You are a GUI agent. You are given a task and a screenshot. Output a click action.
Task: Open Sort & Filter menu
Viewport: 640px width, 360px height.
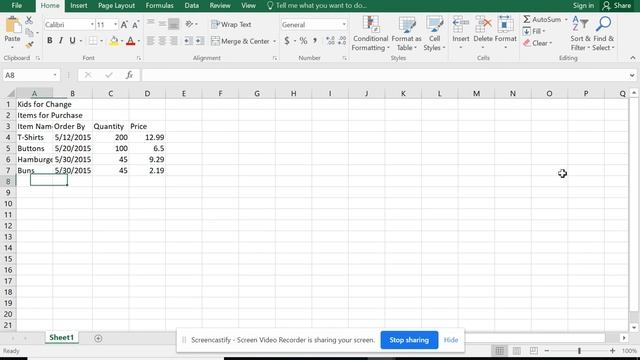[580, 34]
